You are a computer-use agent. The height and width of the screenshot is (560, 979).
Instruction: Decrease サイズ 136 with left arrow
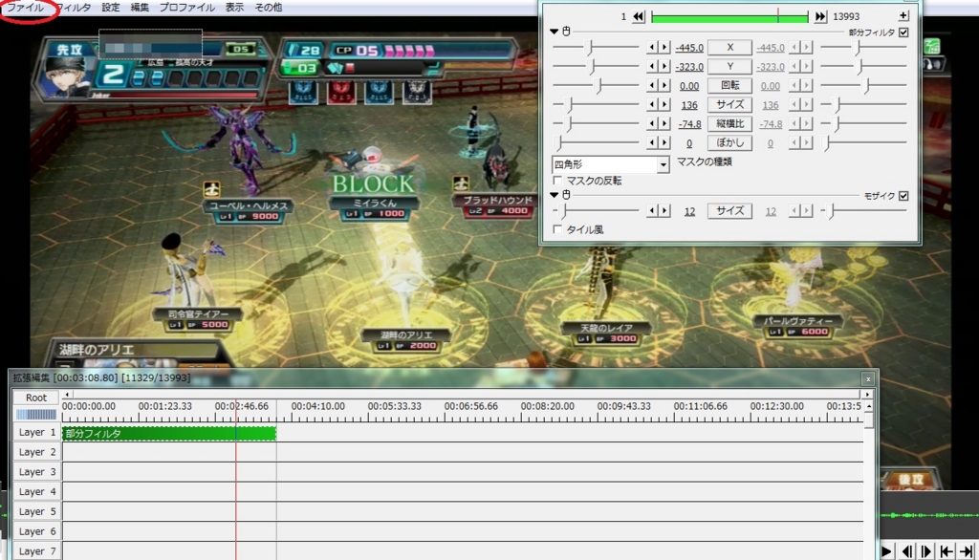click(x=652, y=104)
